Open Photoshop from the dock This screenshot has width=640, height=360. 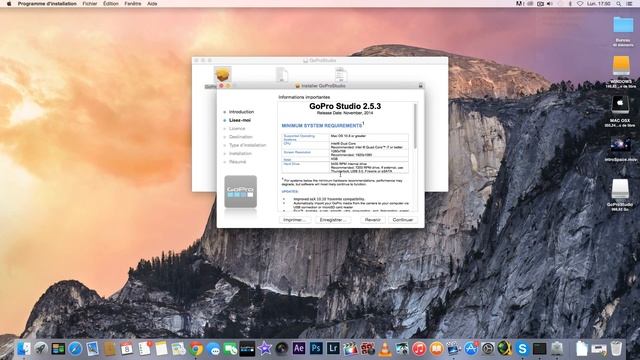tap(316, 348)
